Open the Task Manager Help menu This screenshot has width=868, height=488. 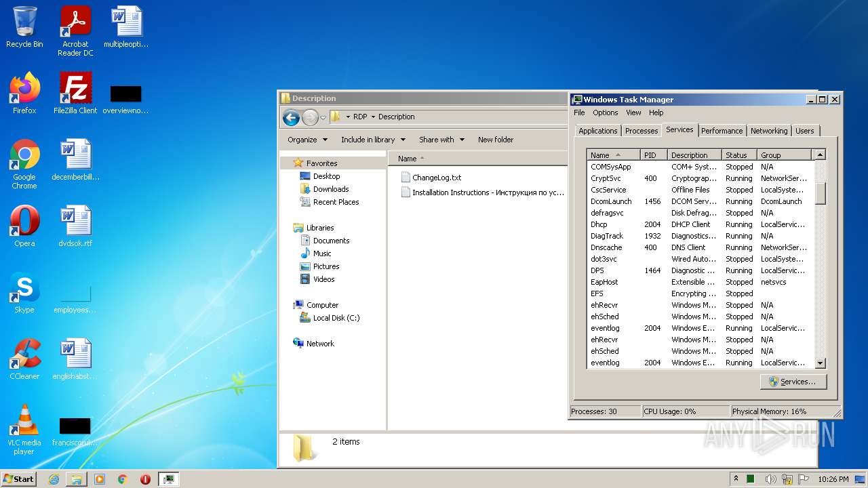click(656, 113)
